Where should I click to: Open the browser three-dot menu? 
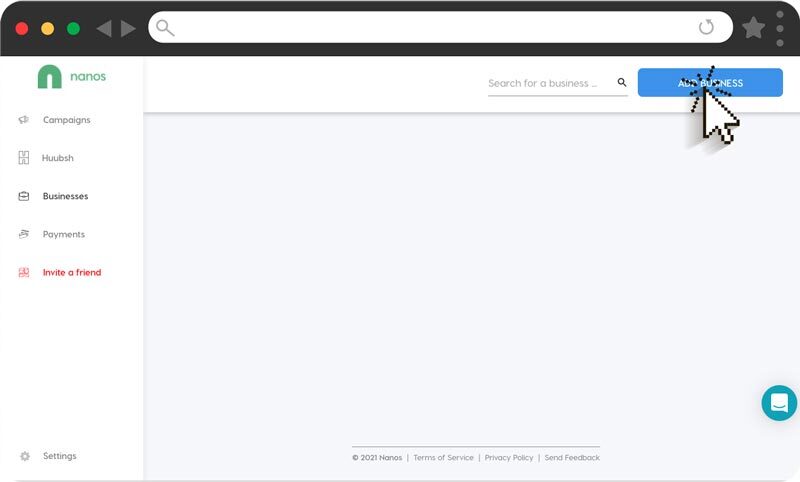[780, 29]
